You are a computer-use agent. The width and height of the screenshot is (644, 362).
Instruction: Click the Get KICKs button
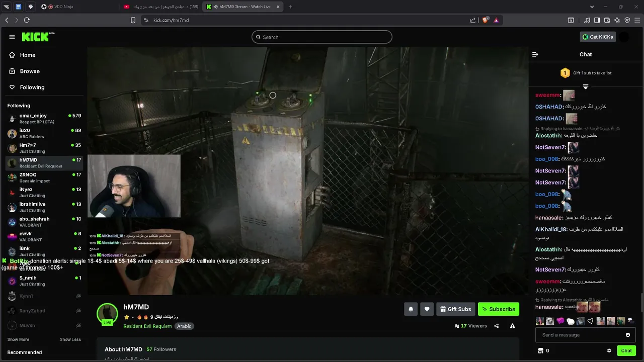[x=598, y=37]
